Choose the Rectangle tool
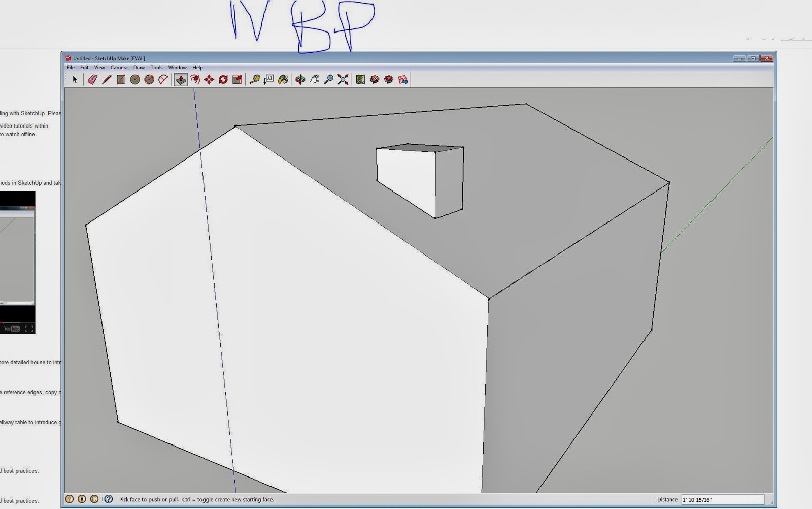 [x=121, y=80]
